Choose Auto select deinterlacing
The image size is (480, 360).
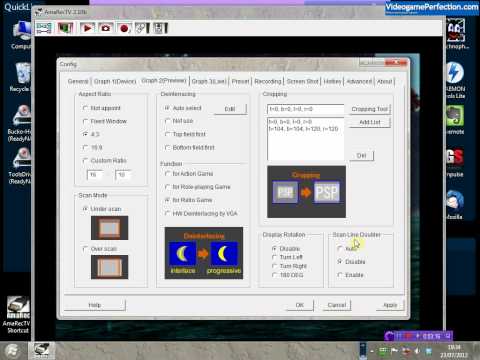pos(183,108)
